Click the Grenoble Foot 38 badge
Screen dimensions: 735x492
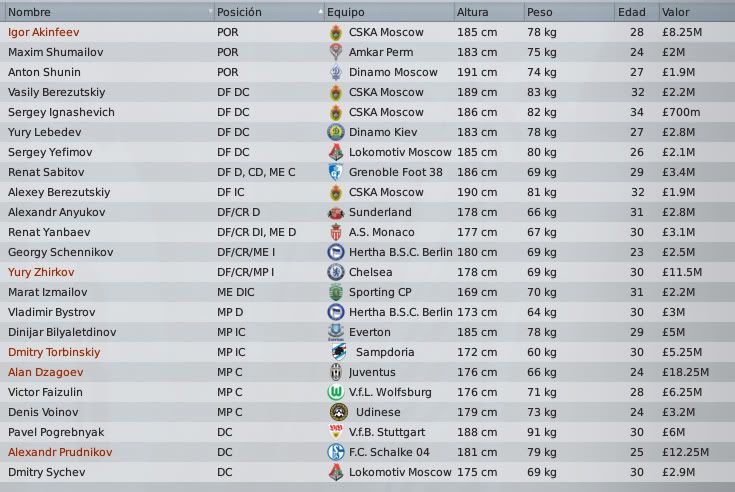point(335,172)
